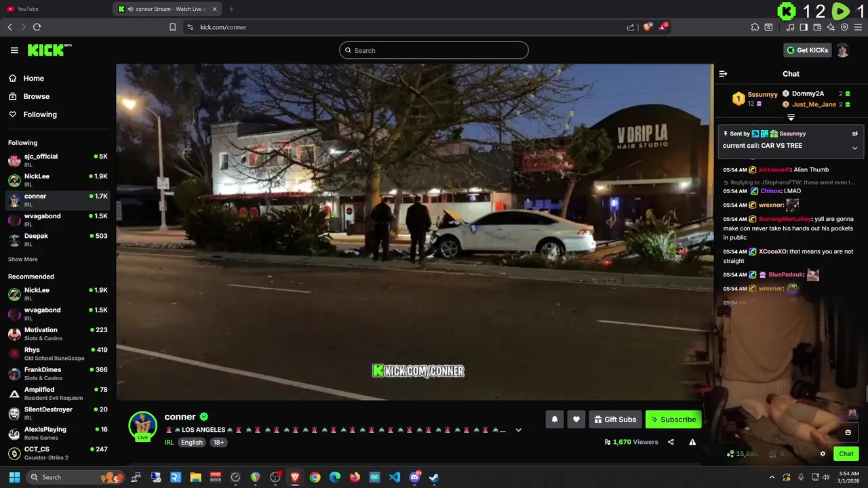Click the report warning icon
868x488 pixels.
[x=692, y=442]
